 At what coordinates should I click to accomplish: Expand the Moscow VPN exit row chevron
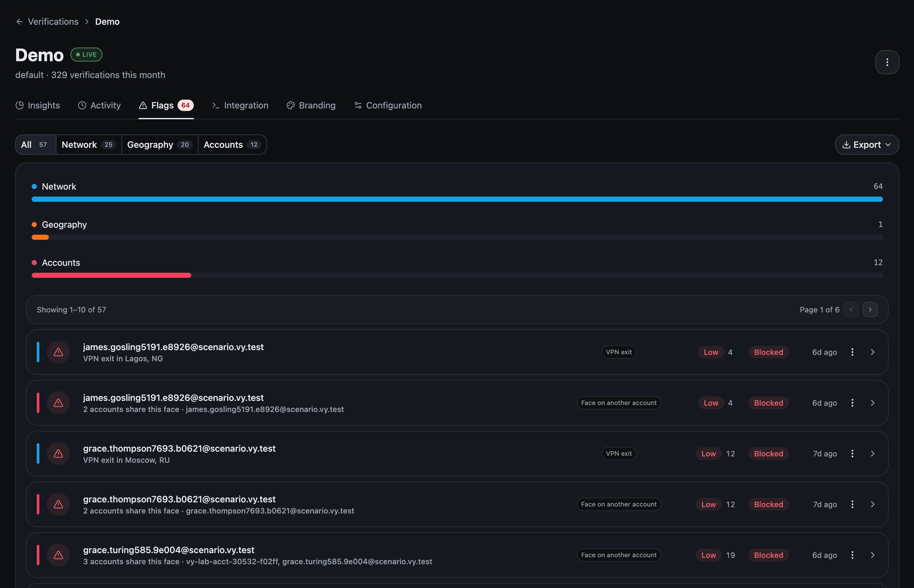tap(872, 454)
